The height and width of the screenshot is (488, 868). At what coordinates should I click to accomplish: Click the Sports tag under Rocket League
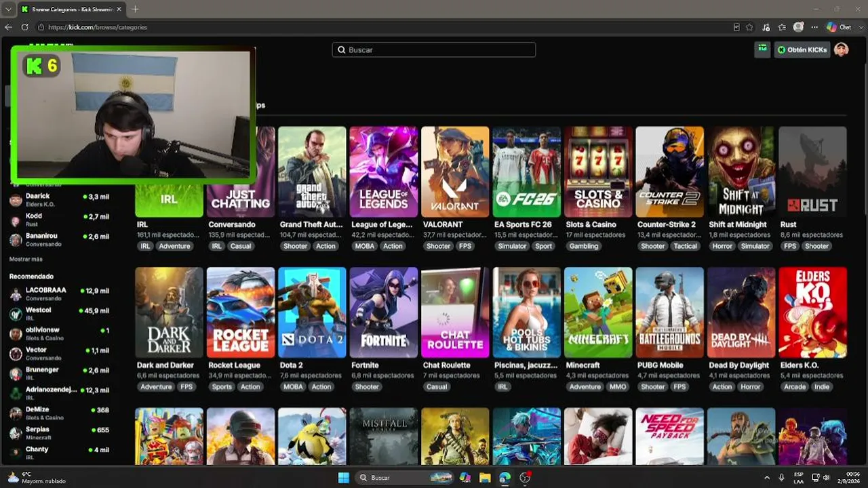(x=222, y=387)
